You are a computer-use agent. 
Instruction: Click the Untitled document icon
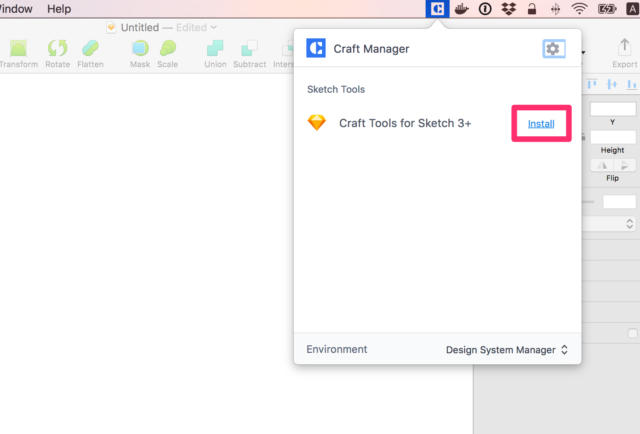(111, 27)
